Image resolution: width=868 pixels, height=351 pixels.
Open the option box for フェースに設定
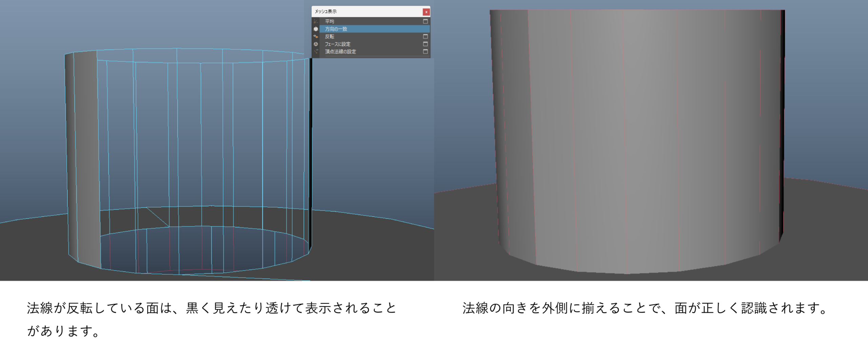coord(425,44)
